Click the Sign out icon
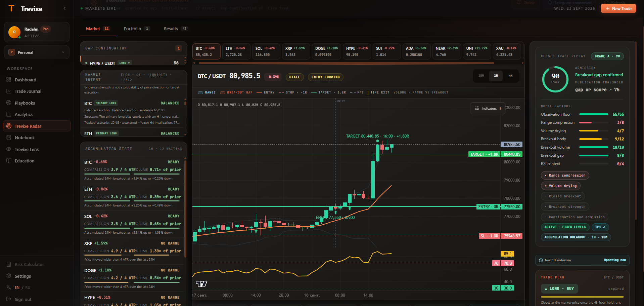The width and height of the screenshot is (644, 306). pos(9,299)
